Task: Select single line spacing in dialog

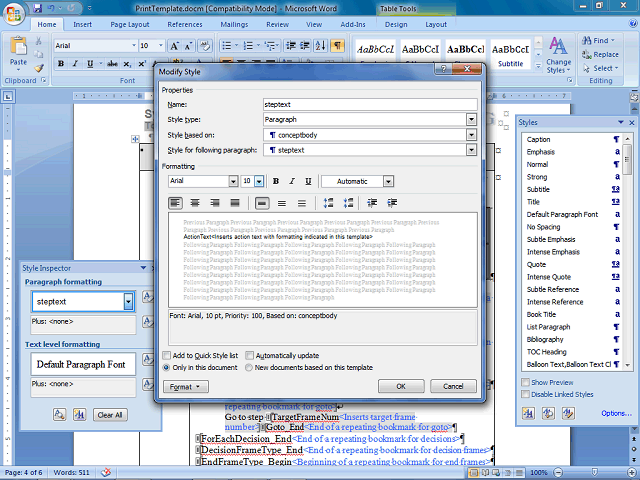Action: coord(262,203)
